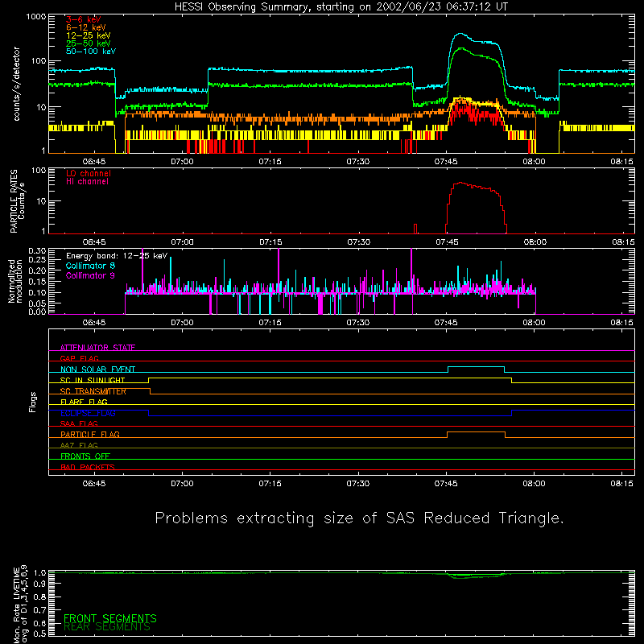The height and width of the screenshot is (644, 644).
Task: Click the raised NON SOLAR EVENT flag step
Action: coord(476,367)
